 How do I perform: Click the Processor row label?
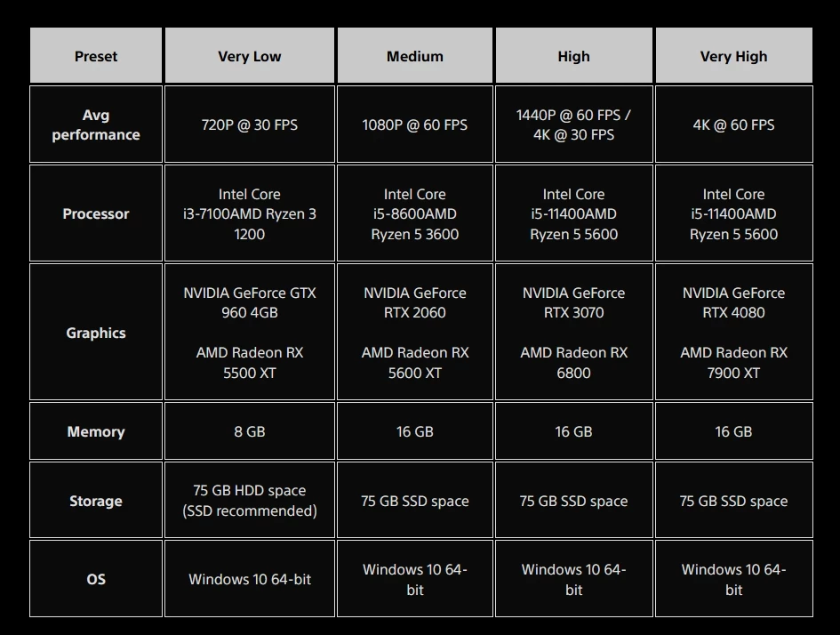tap(96, 213)
